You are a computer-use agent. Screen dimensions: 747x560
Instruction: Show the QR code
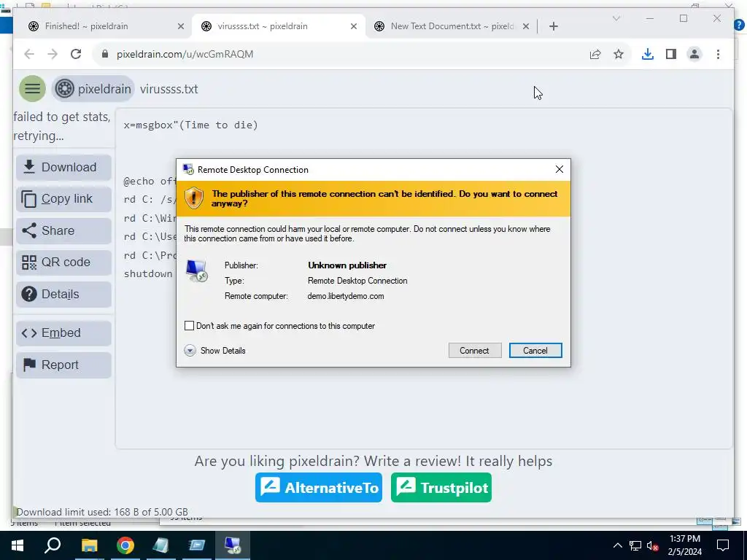[64, 262]
